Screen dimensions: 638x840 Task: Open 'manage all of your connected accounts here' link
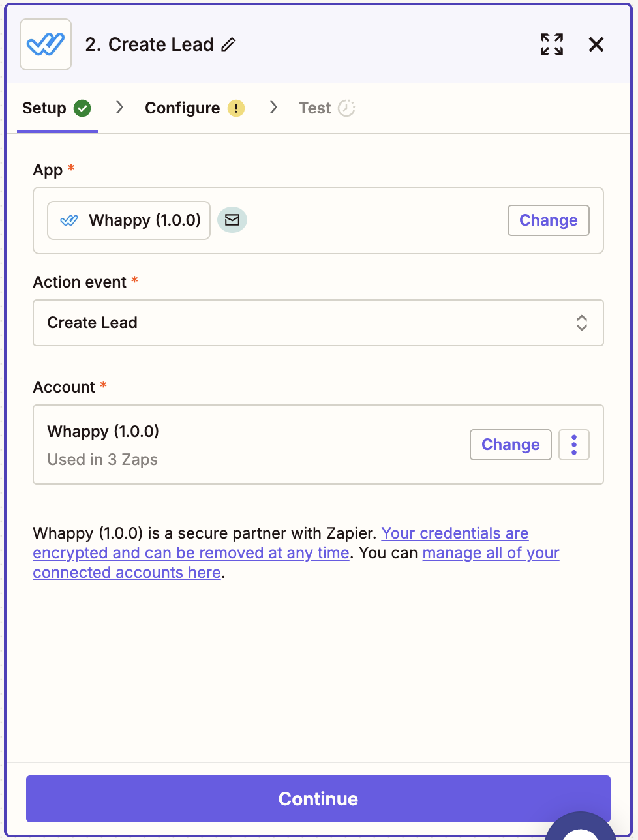click(x=296, y=563)
